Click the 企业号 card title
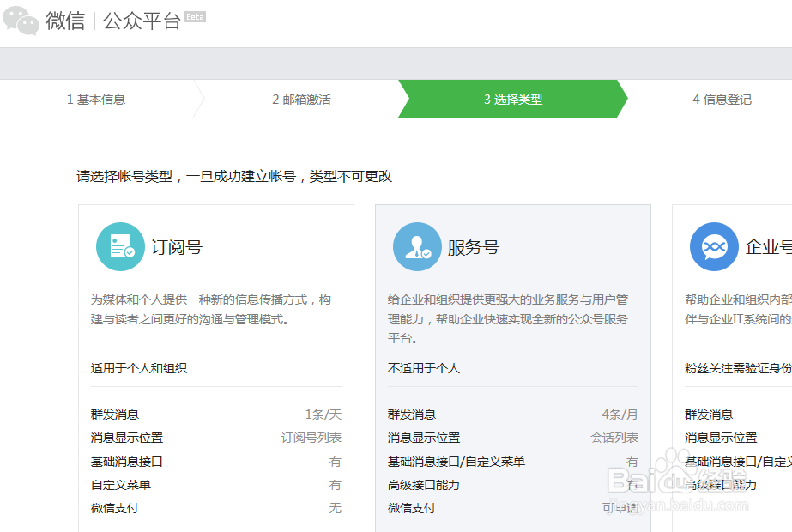 [x=768, y=248]
